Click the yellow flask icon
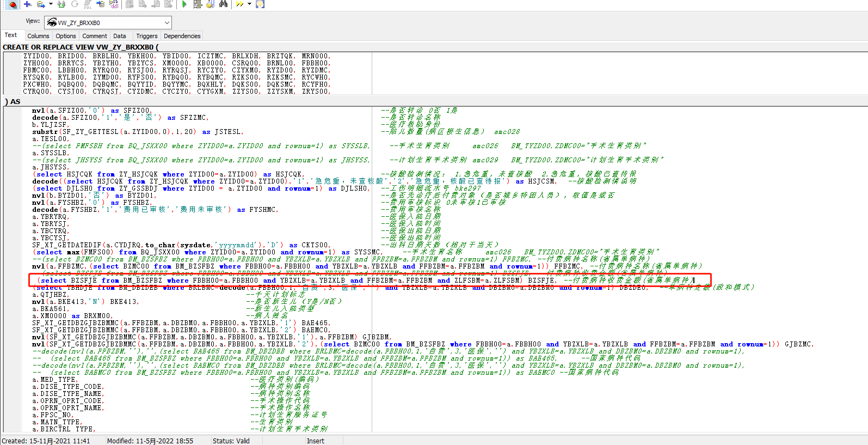The height and width of the screenshot is (445, 868). pyautogui.click(x=210, y=4)
